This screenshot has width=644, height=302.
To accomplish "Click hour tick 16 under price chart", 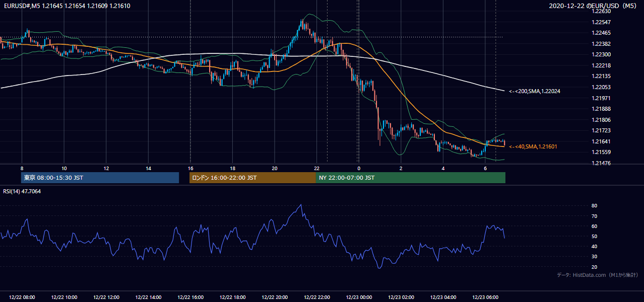I will click(x=190, y=168).
